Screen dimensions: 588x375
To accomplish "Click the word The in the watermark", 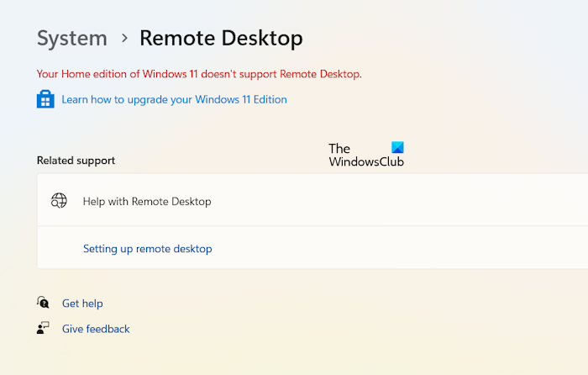I will (339, 149).
